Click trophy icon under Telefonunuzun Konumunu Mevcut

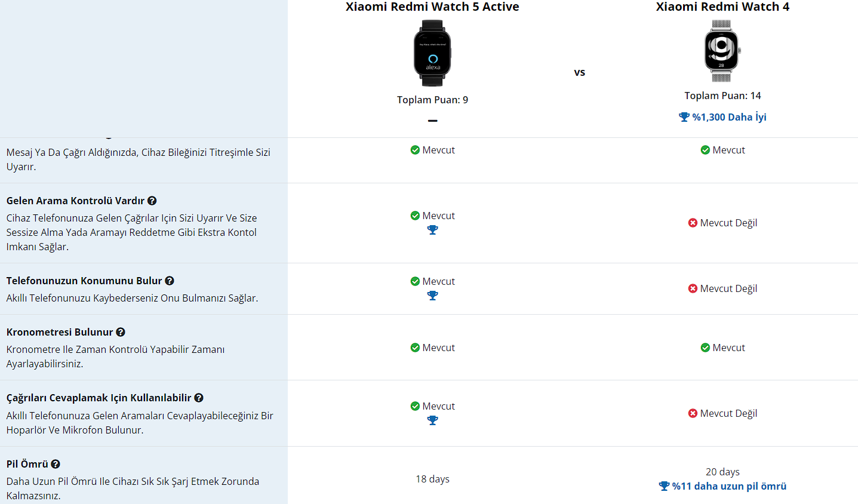433,296
